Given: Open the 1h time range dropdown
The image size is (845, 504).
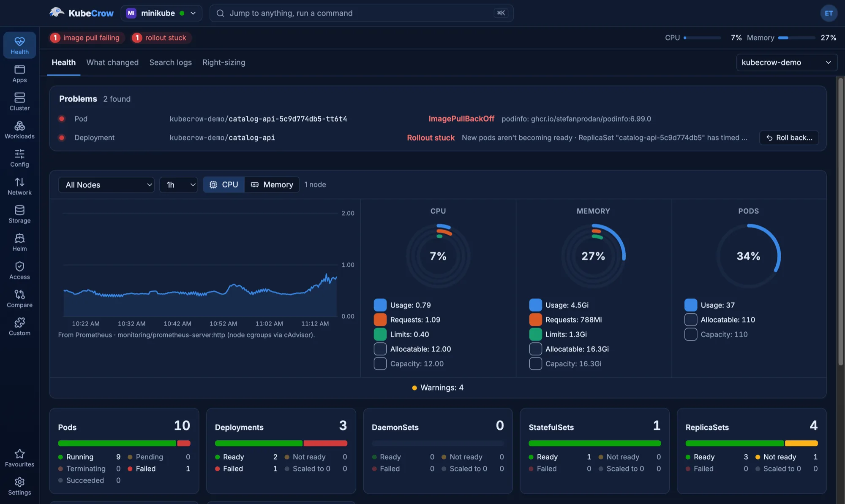Looking at the screenshot, I should coord(179,185).
